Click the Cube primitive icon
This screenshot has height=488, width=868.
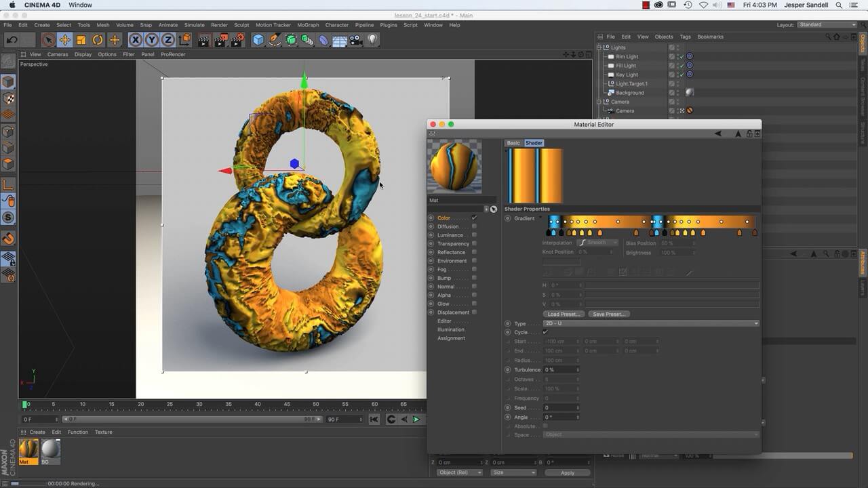click(x=259, y=39)
